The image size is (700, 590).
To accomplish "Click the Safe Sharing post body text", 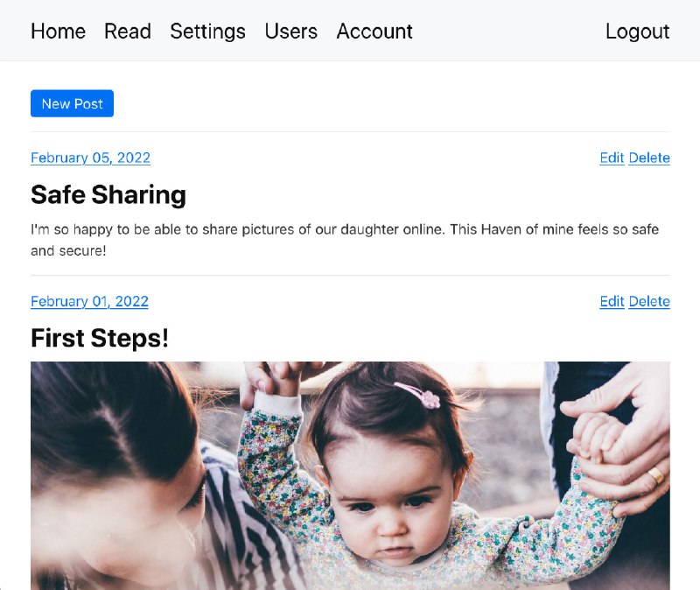I will (345, 240).
